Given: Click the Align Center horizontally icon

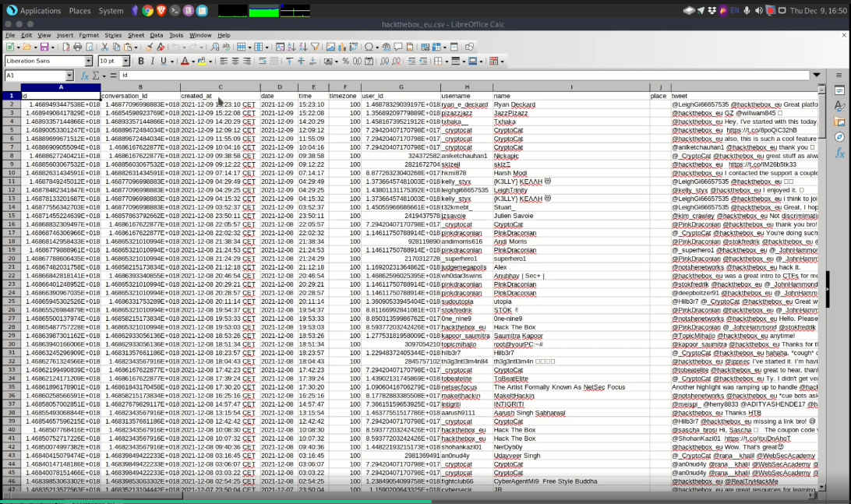Looking at the screenshot, I should pyautogui.click(x=235, y=62).
